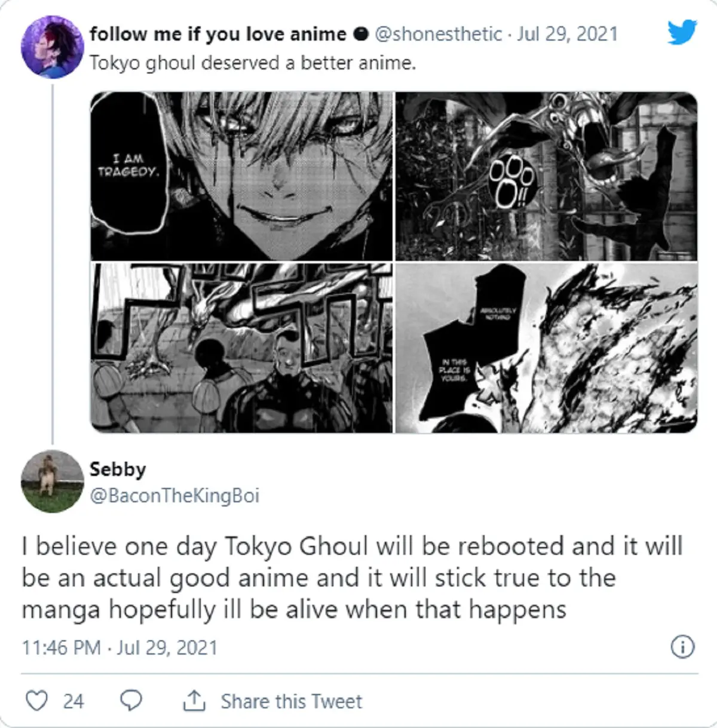Open Sebby's profile avatar
Viewport: 717px width, 728px height.
click(x=51, y=481)
